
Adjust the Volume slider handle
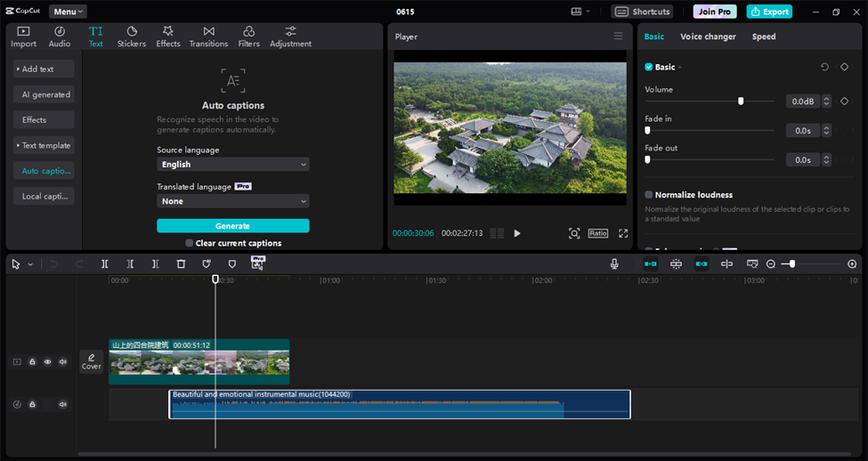click(x=741, y=101)
